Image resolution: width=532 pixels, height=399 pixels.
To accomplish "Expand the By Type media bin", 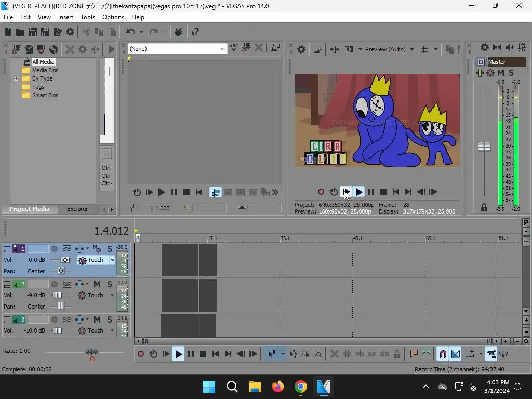I will 16,79.
